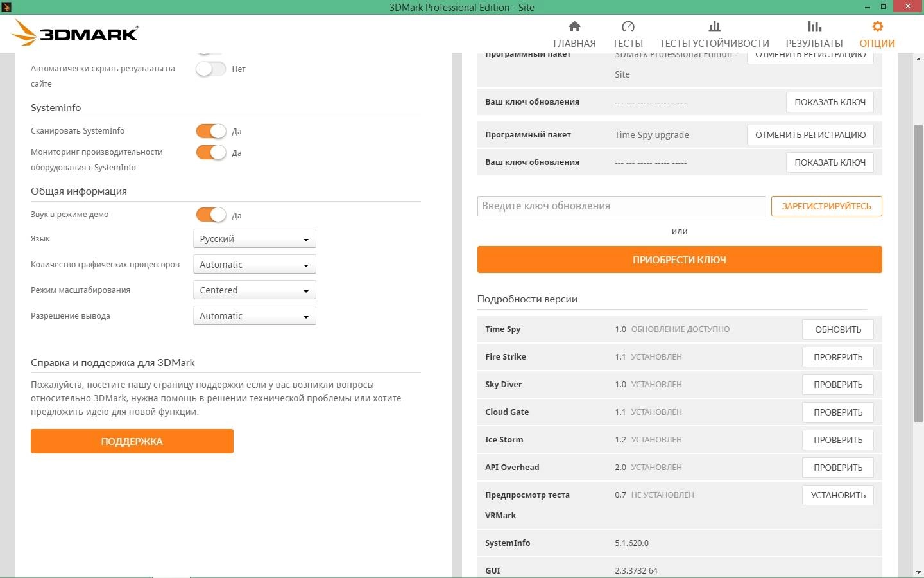924x578 pixels.
Task: Click ПРОВЕРИТЬ for Ice Storm
Action: 837,440
